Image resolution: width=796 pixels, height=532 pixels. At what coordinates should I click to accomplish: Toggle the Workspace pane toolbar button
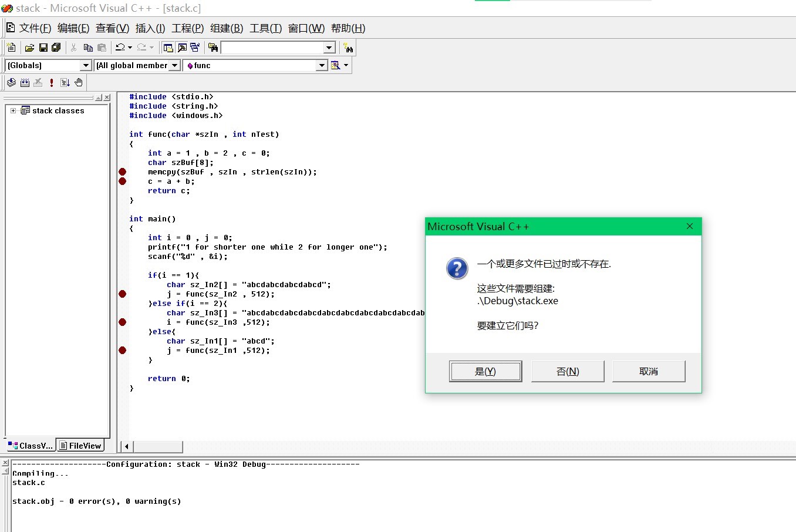coord(168,48)
